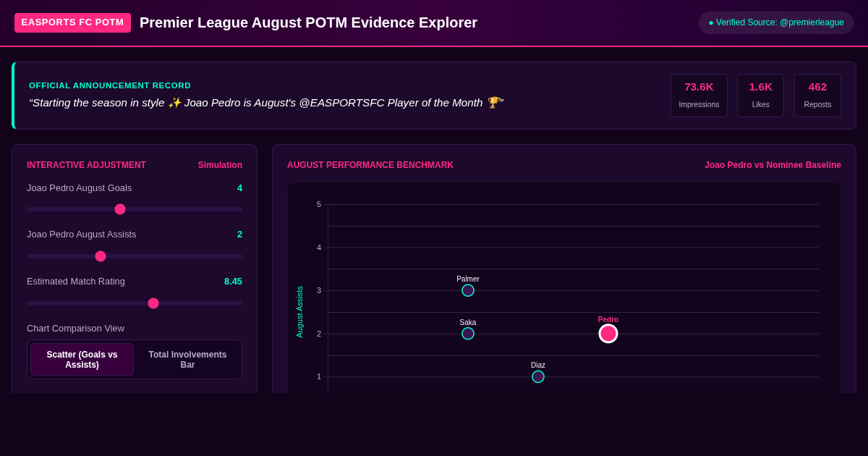868x456 pixels.
Task: Click the Joao Pedro August Goals label
Action: click(x=79, y=188)
